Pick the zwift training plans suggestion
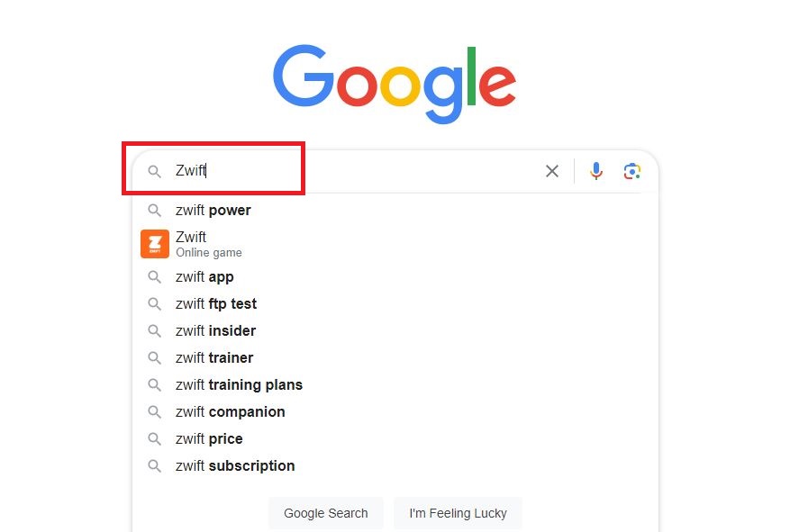 [238, 384]
